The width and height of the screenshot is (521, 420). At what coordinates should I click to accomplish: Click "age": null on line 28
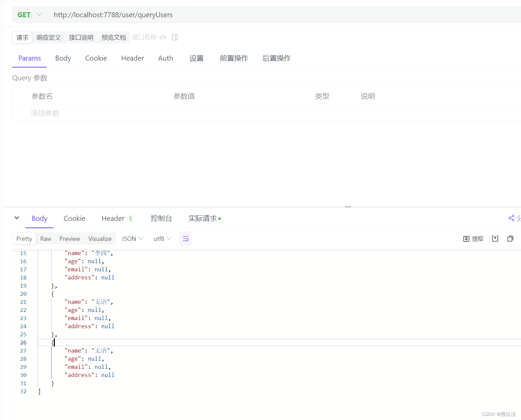(x=84, y=359)
